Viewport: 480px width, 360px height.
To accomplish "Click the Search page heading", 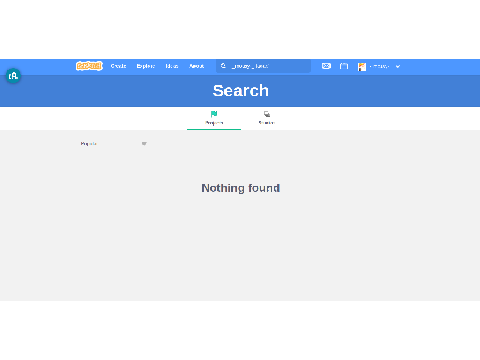I will [241, 91].
